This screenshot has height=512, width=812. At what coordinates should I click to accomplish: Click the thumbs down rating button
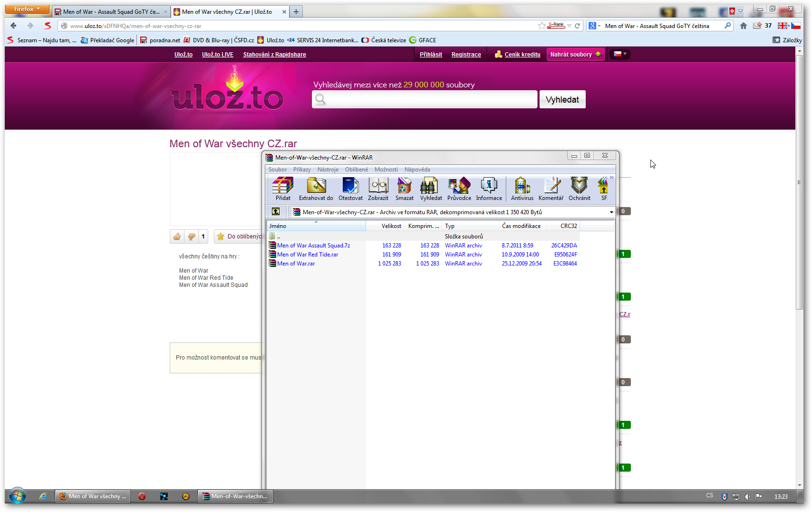coord(192,237)
